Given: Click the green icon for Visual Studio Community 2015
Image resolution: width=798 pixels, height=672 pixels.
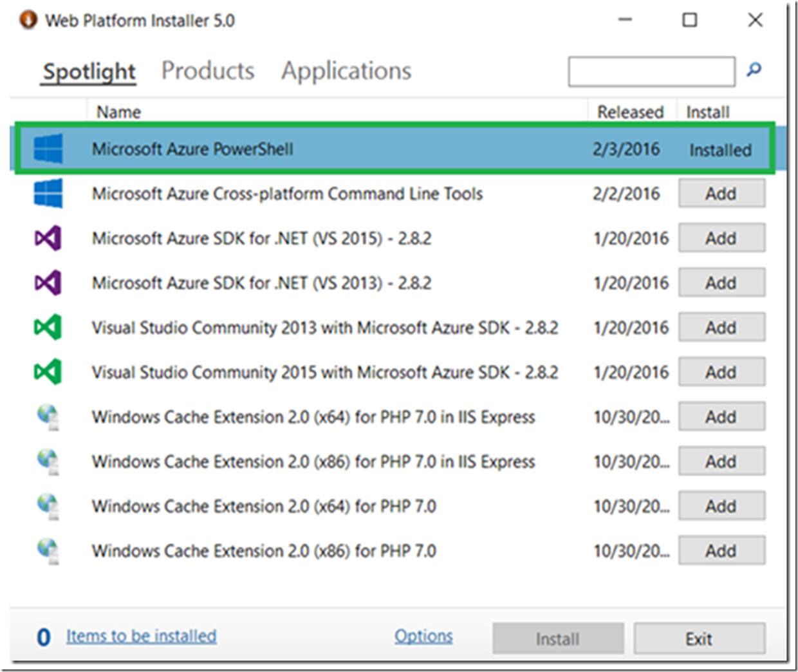Looking at the screenshot, I should tap(48, 372).
